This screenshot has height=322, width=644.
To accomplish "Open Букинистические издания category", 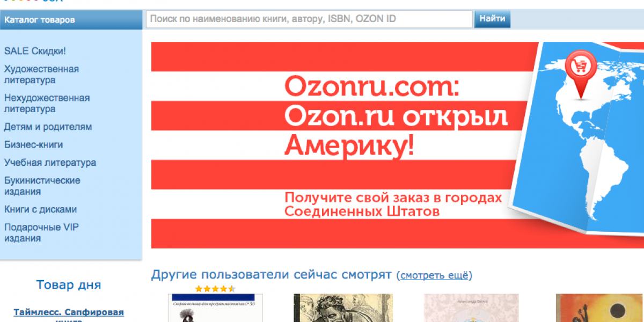I will [x=42, y=186].
